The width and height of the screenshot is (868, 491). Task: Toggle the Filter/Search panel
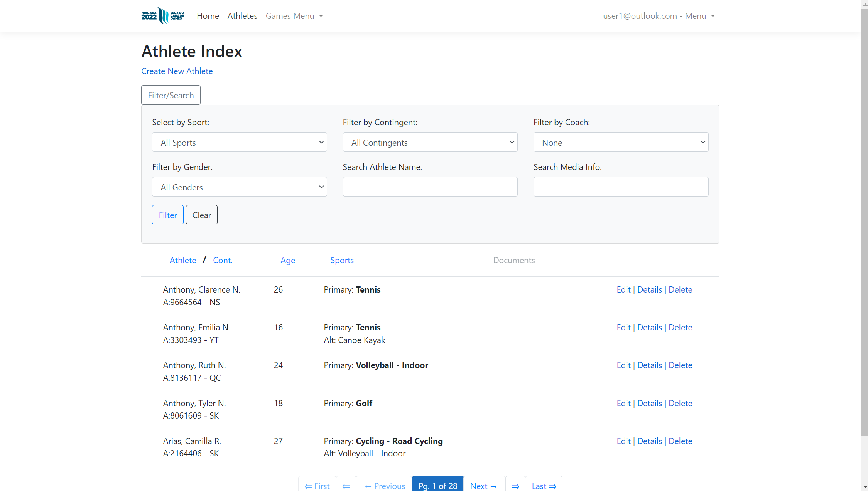click(171, 95)
